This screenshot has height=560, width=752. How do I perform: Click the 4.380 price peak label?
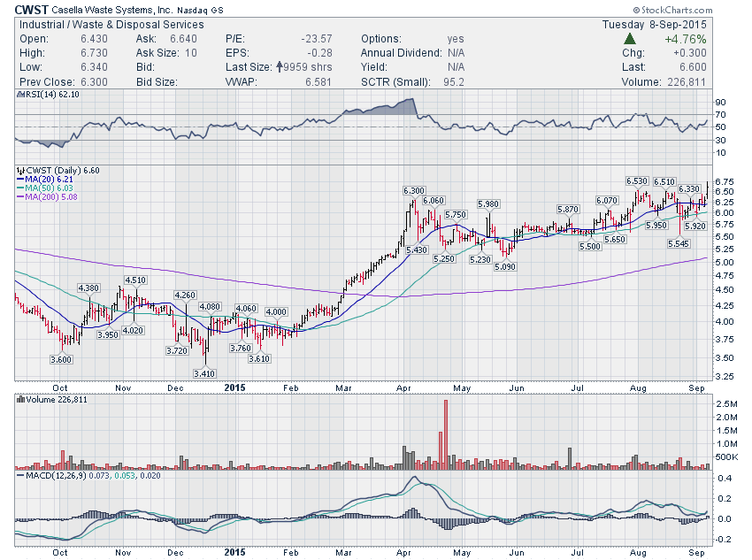tap(88, 288)
